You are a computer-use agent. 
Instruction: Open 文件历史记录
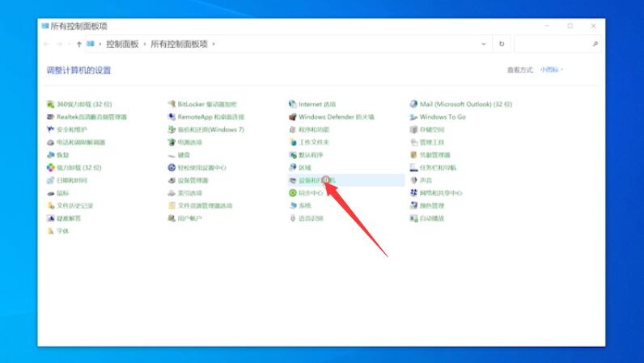(70, 205)
